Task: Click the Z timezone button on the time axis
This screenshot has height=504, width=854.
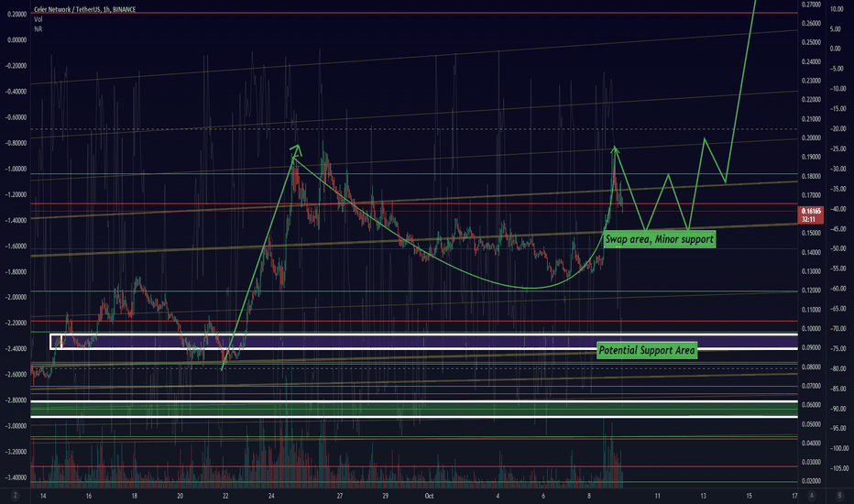Action: (x=16, y=496)
